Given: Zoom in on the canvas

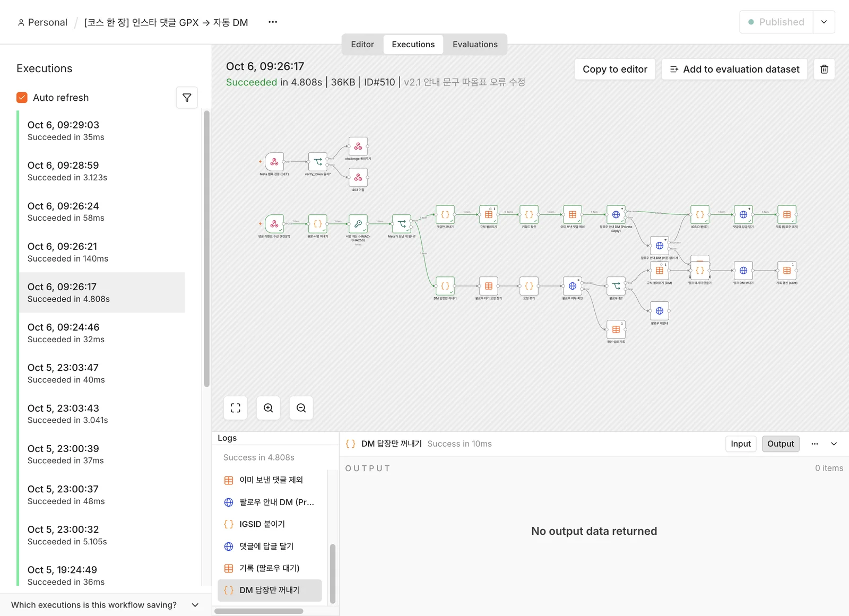Looking at the screenshot, I should coord(268,408).
